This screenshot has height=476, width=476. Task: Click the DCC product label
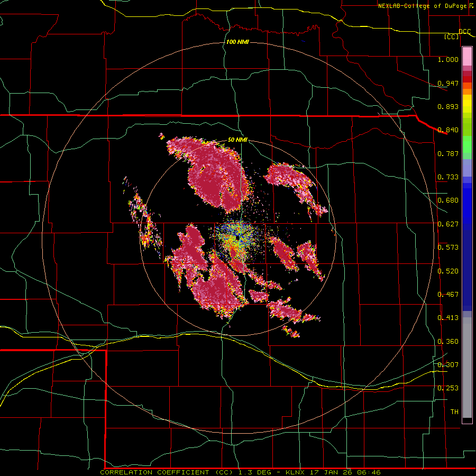point(464,31)
